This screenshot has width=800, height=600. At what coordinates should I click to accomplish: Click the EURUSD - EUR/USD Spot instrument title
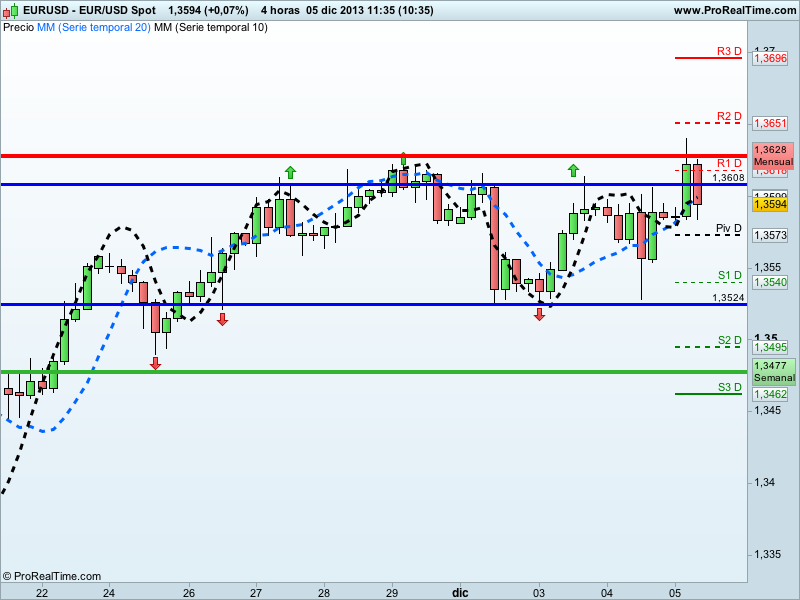pos(88,10)
